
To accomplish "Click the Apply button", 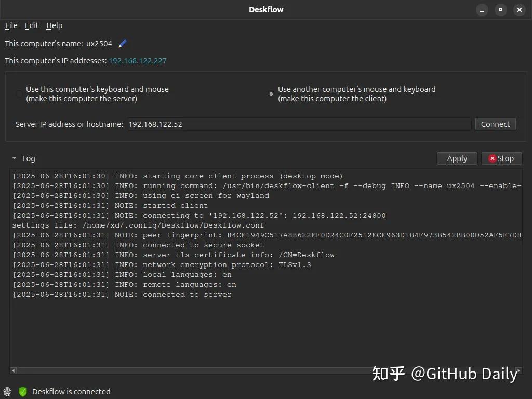I will point(457,158).
